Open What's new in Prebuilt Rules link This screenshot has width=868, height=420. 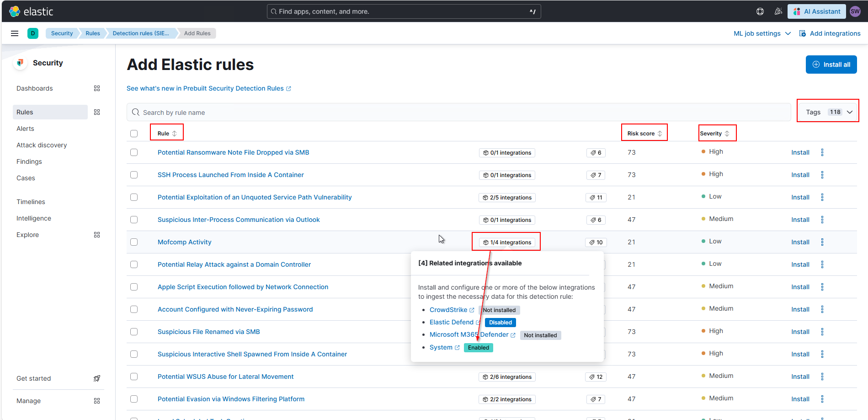[x=209, y=88]
